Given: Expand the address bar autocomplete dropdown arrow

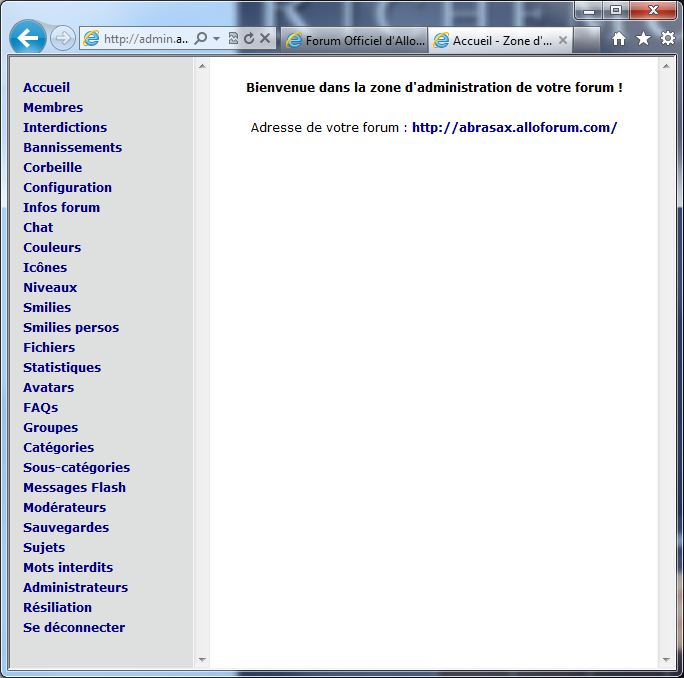Looking at the screenshot, I should tap(216, 39).
